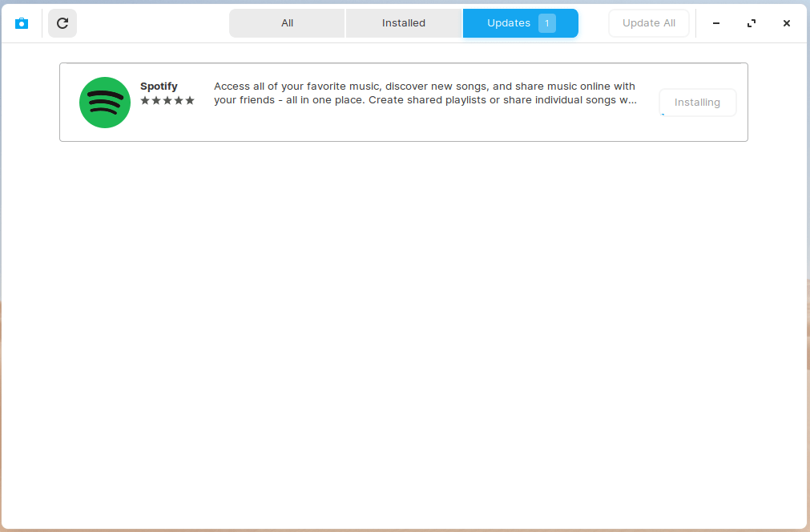810x532 pixels.
Task: Click the updates count badge showing 1
Action: (x=547, y=23)
